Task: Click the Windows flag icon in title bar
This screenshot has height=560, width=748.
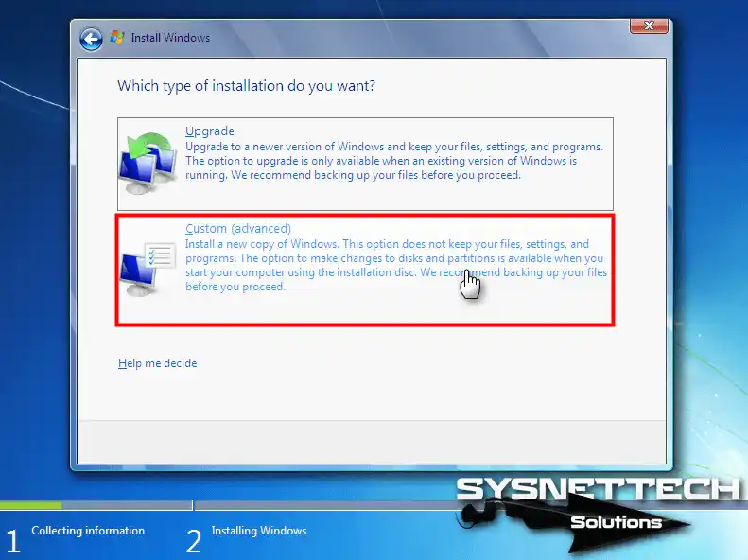Action: [117, 38]
